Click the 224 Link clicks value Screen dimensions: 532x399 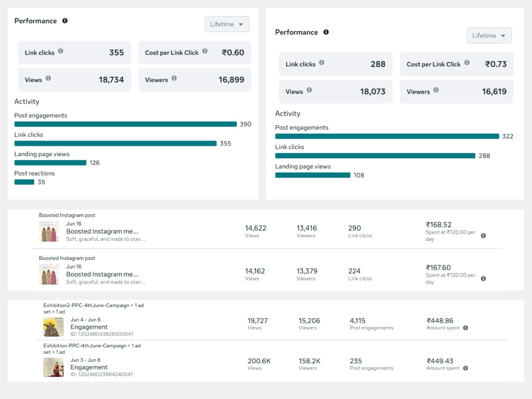coord(354,271)
